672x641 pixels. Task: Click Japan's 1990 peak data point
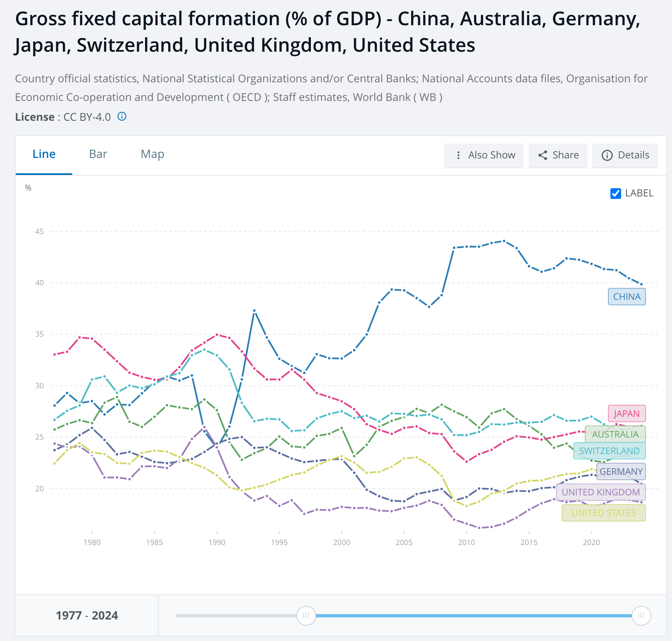[217, 335]
